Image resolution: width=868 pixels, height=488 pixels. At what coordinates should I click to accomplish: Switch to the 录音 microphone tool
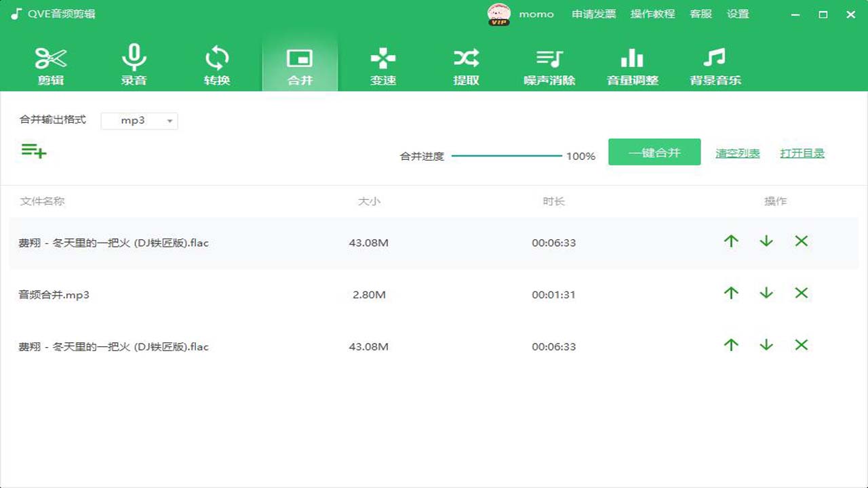[134, 66]
